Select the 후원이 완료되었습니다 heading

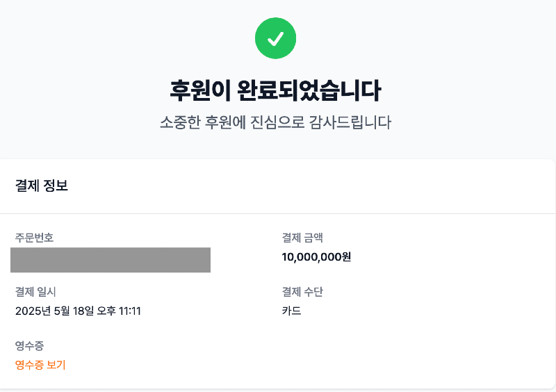[275, 91]
